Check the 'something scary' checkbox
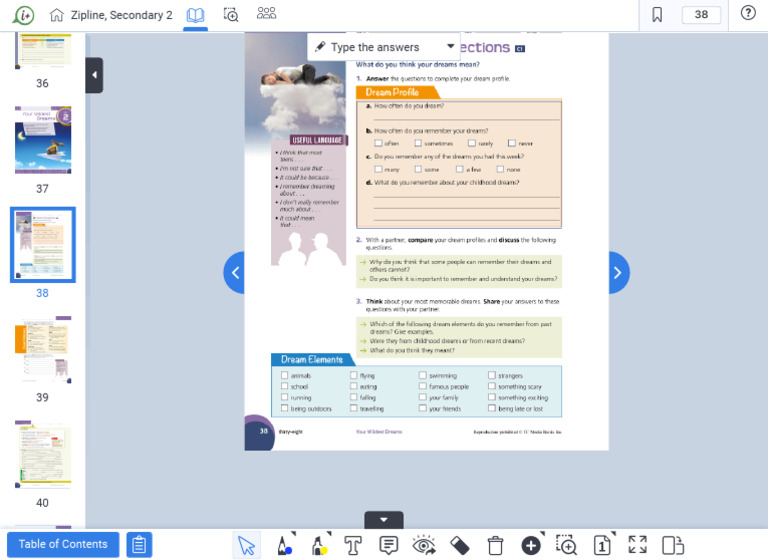 [492, 386]
